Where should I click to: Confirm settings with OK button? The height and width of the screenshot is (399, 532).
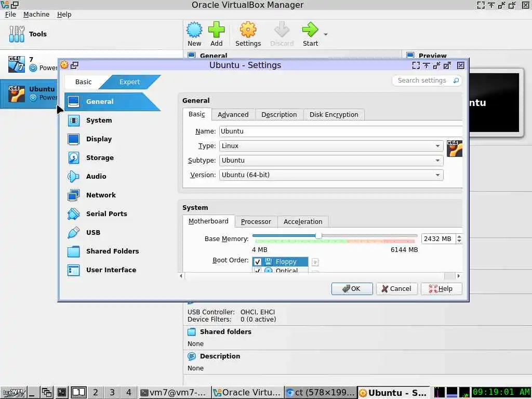(352, 289)
